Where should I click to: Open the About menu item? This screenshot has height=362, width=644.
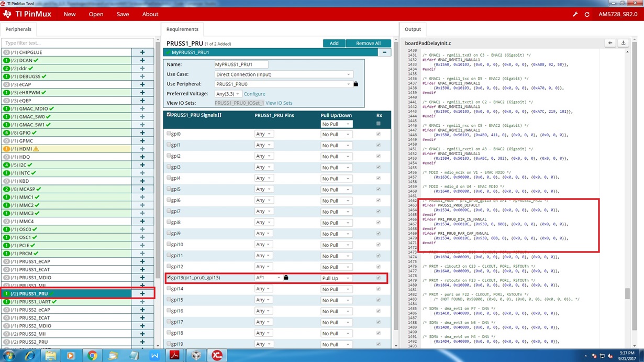pos(150,14)
